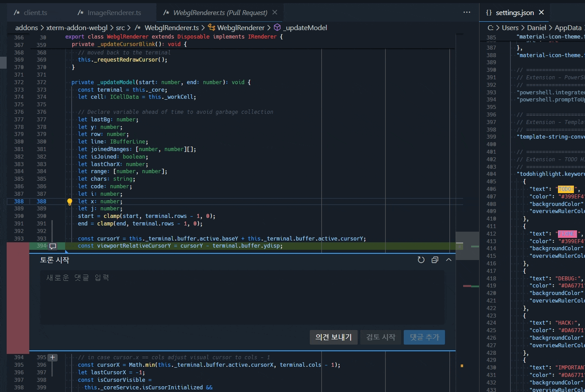Image resolution: width=585 pixels, height=392 pixels.
Task: Click the 검토 시작 review button
Action: [380, 337]
